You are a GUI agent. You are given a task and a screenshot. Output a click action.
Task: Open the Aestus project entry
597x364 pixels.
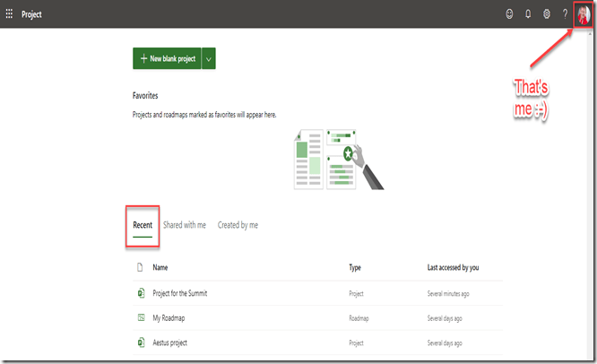tap(170, 342)
